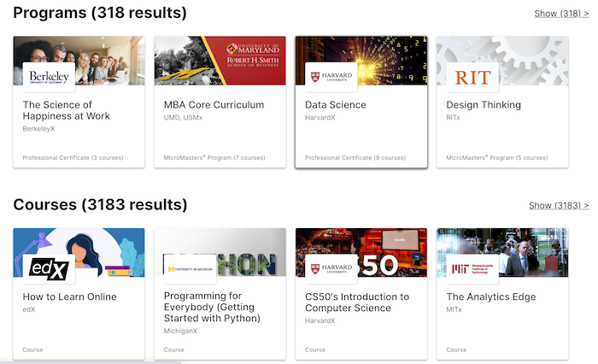Click the BerkeleyX provider text
The image size is (598, 364).
39,129
